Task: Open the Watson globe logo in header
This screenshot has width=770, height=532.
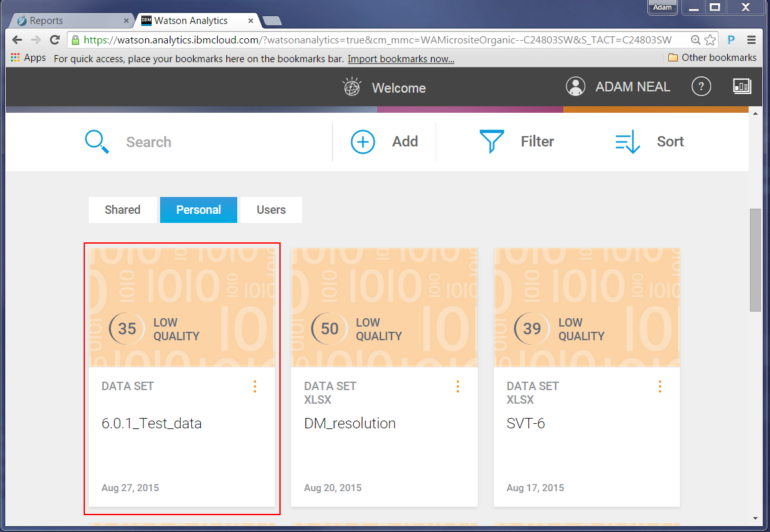Action: coord(352,87)
